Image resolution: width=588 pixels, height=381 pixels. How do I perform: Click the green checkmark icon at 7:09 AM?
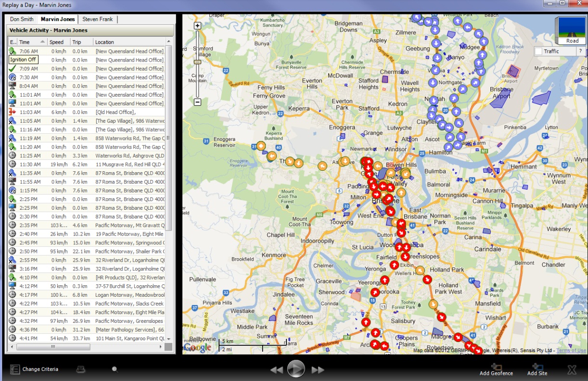(13, 68)
